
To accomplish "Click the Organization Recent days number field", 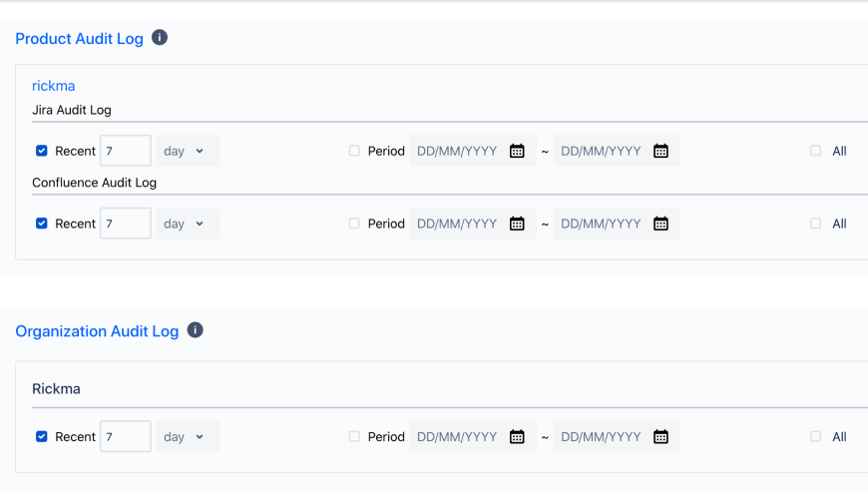I will click(x=126, y=436).
